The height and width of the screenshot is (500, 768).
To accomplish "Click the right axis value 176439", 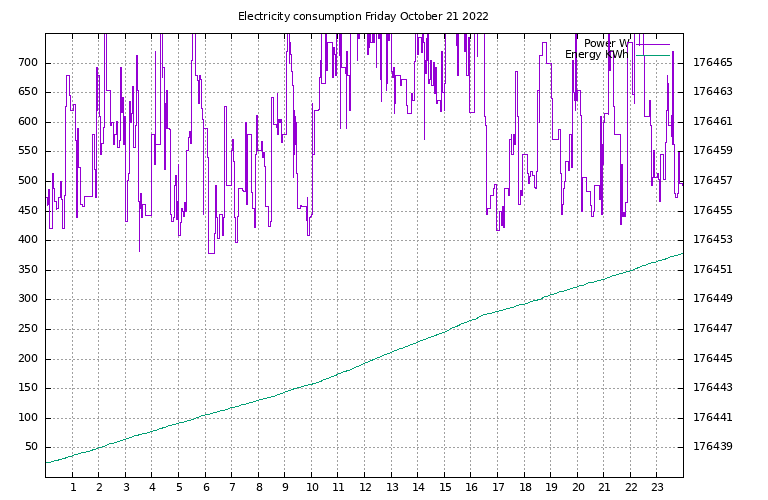I will click(713, 446).
